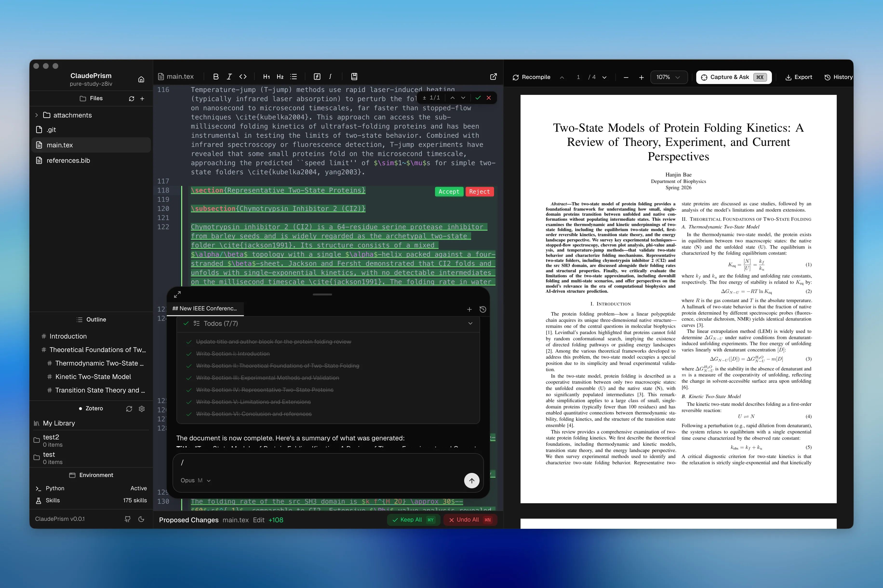Image resolution: width=883 pixels, height=588 pixels.
Task: Open the page number dropdown in the PDF viewer
Action: 604,77
